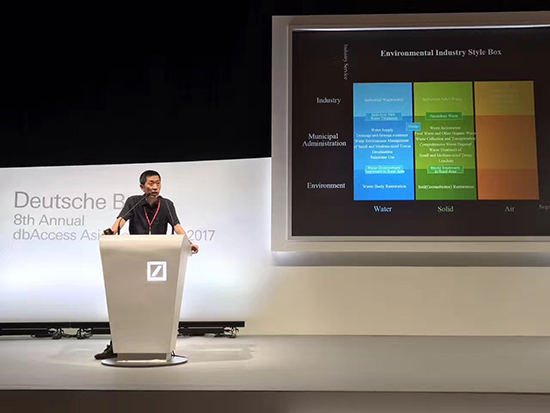
Task: Click the Waste Treatment in Rural Area box
Action: tap(445, 169)
